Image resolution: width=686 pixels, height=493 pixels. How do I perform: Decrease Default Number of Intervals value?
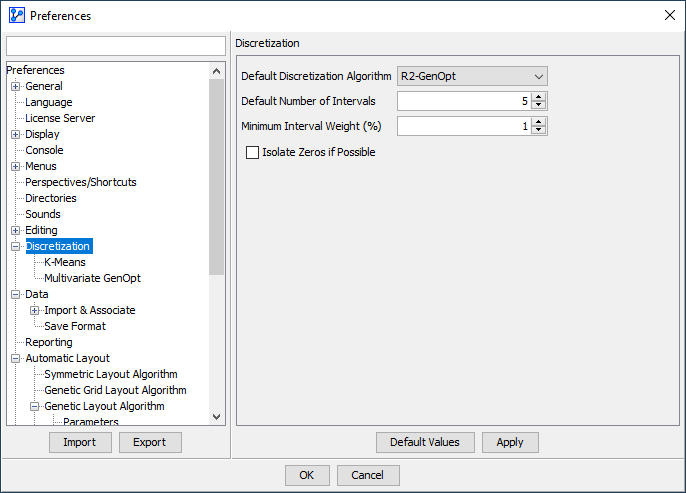tap(539, 105)
